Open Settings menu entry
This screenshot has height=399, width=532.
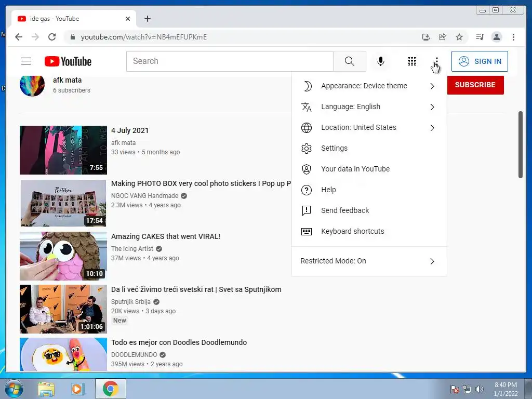click(x=369, y=148)
